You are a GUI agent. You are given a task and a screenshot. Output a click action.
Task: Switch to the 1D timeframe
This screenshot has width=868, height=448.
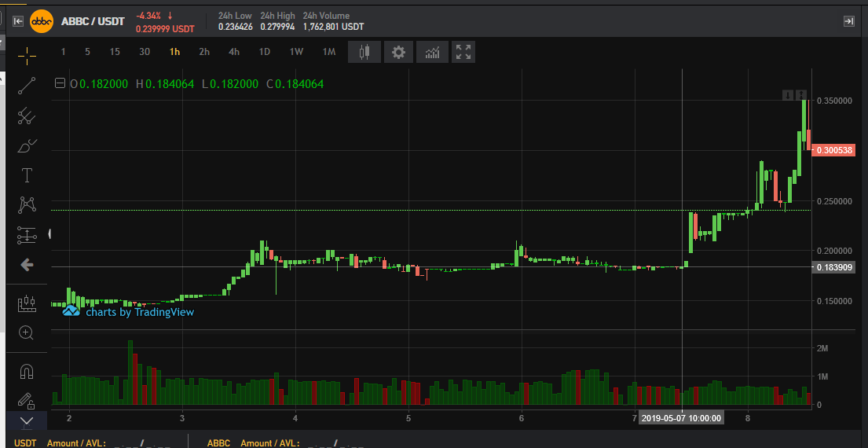264,52
